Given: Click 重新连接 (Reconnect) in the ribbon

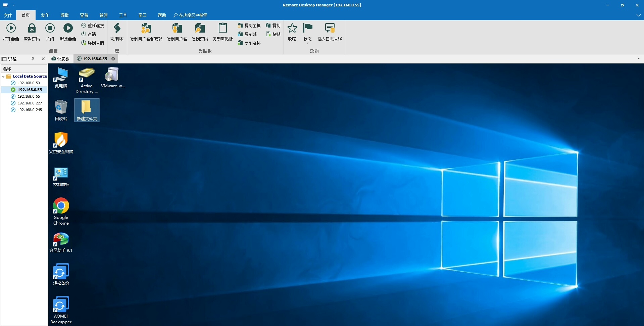Looking at the screenshot, I should [93, 26].
